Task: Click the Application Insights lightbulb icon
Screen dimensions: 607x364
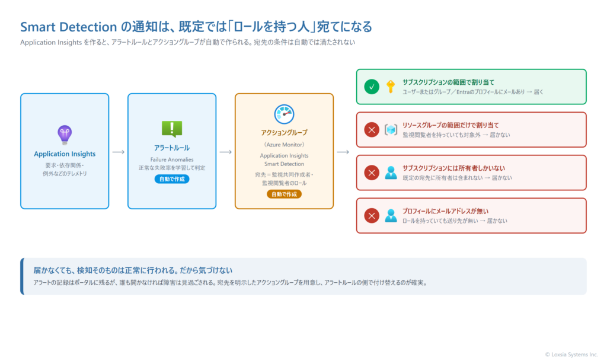Action: [x=65, y=135]
